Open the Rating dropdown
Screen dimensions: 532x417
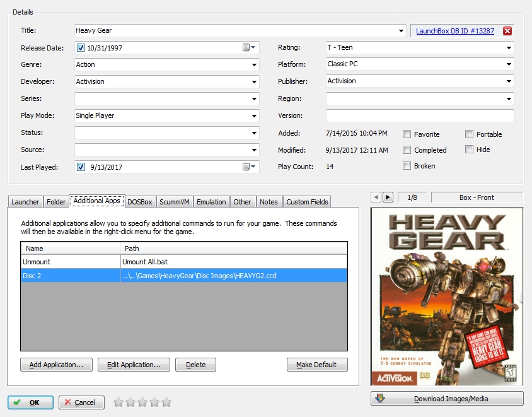(x=509, y=47)
